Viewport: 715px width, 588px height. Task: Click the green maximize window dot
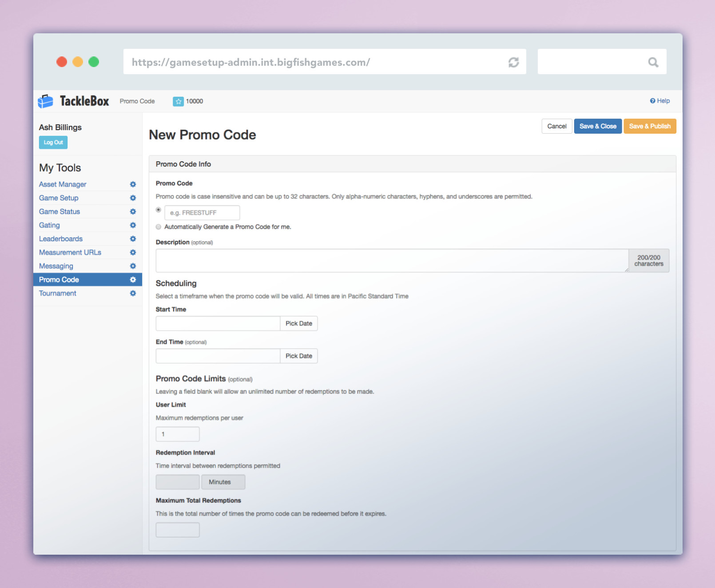click(94, 62)
